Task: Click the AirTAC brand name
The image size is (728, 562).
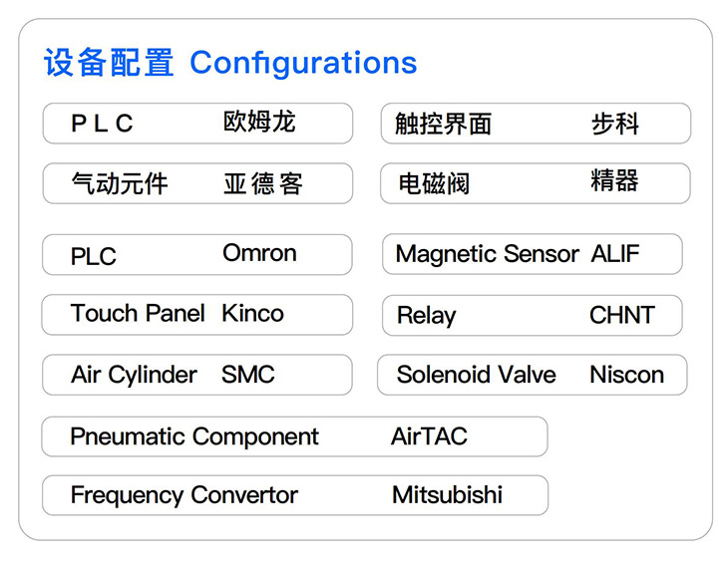Action: (429, 436)
